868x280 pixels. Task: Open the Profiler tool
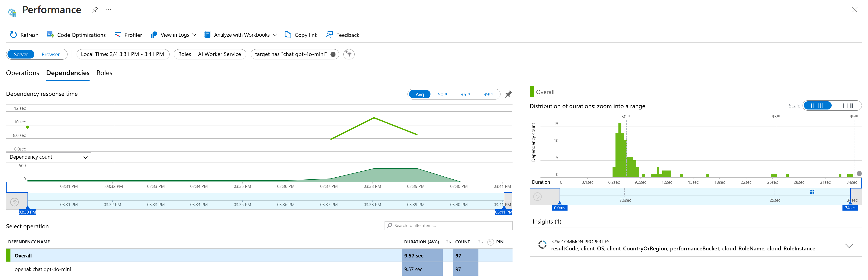point(128,35)
